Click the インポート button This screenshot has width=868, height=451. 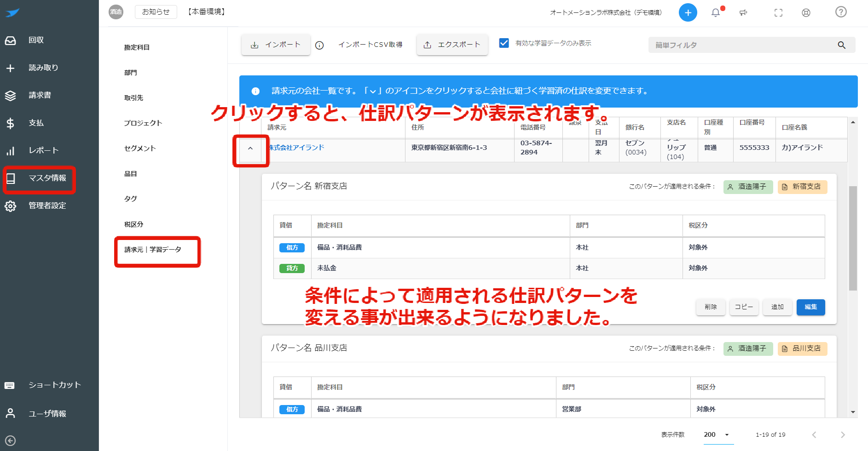click(x=276, y=45)
